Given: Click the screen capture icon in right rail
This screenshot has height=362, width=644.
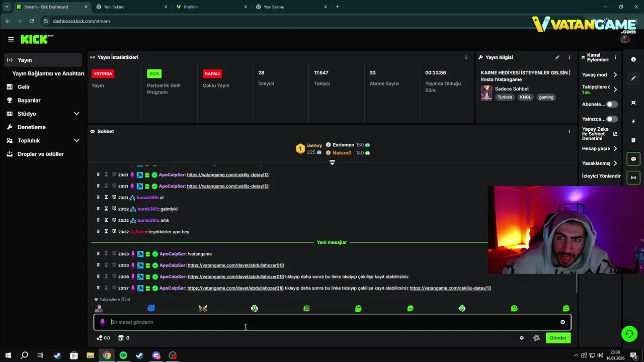Looking at the screenshot, I should (633, 103).
